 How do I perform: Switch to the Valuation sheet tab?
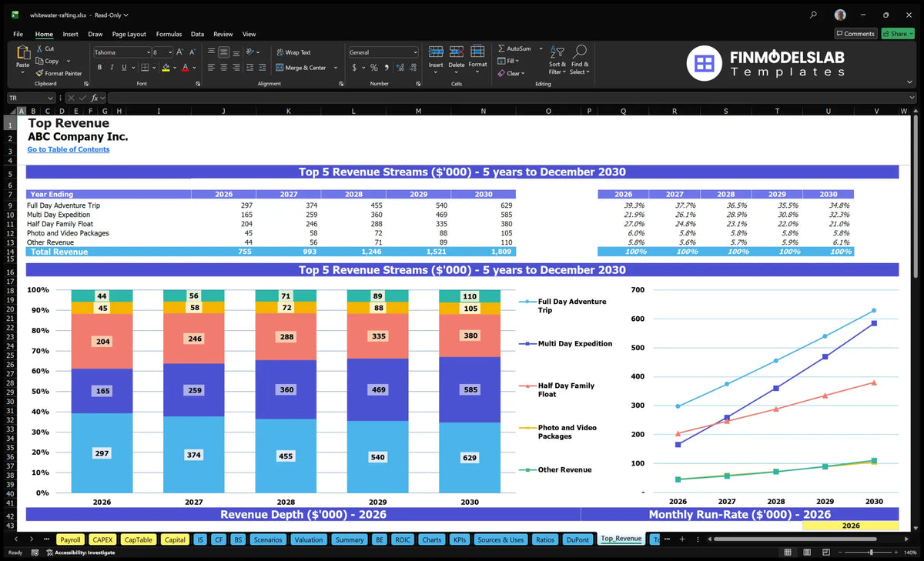pyautogui.click(x=309, y=539)
